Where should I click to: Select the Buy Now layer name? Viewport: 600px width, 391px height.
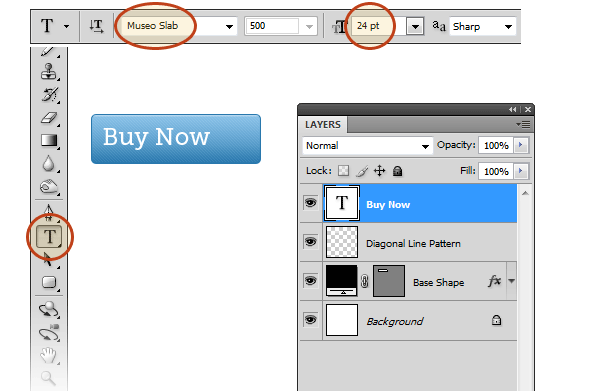pyautogui.click(x=388, y=205)
